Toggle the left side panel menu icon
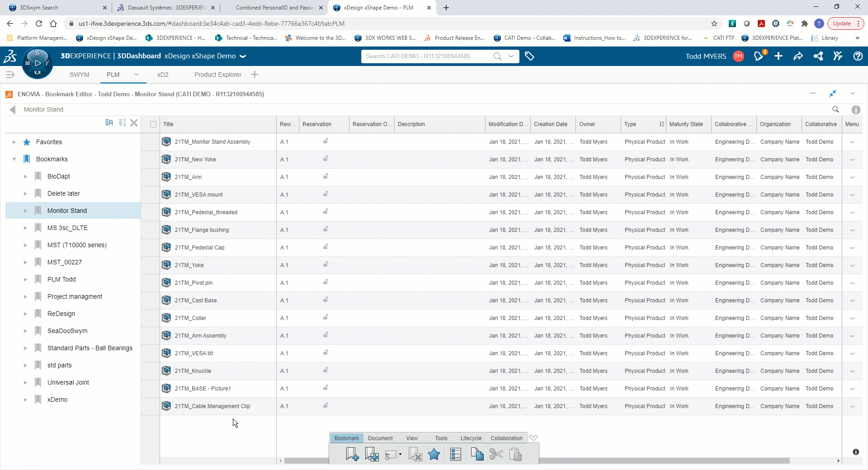 click(10, 75)
